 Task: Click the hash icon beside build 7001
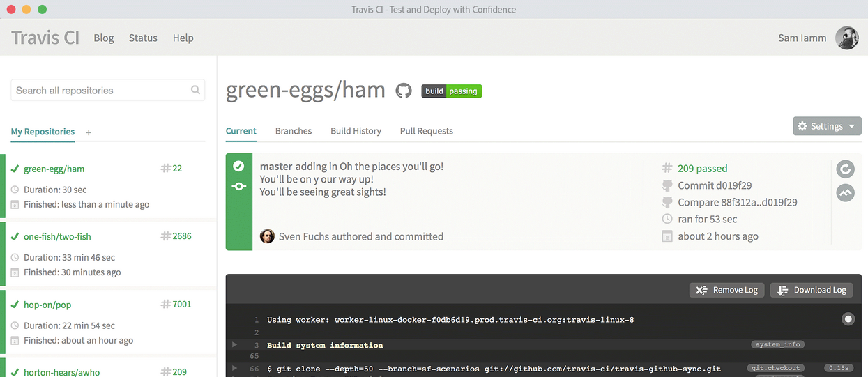[x=166, y=304]
